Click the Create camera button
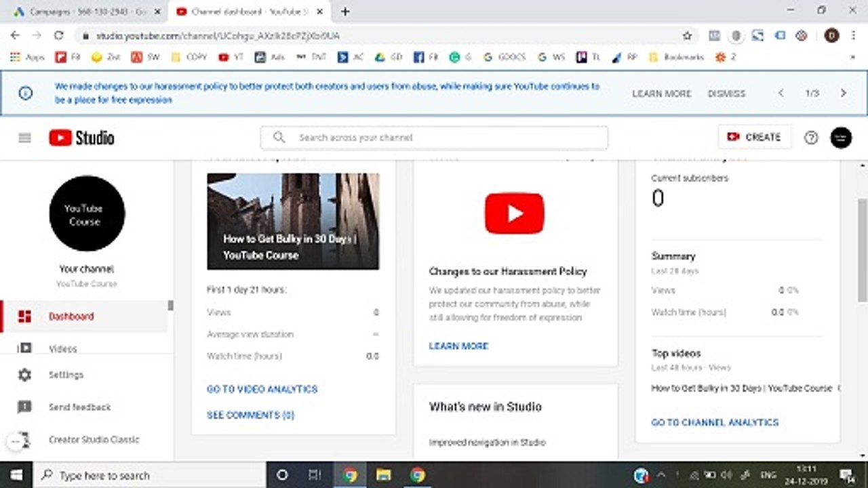This screenshot has width=868, height=488. coord(754,137)
